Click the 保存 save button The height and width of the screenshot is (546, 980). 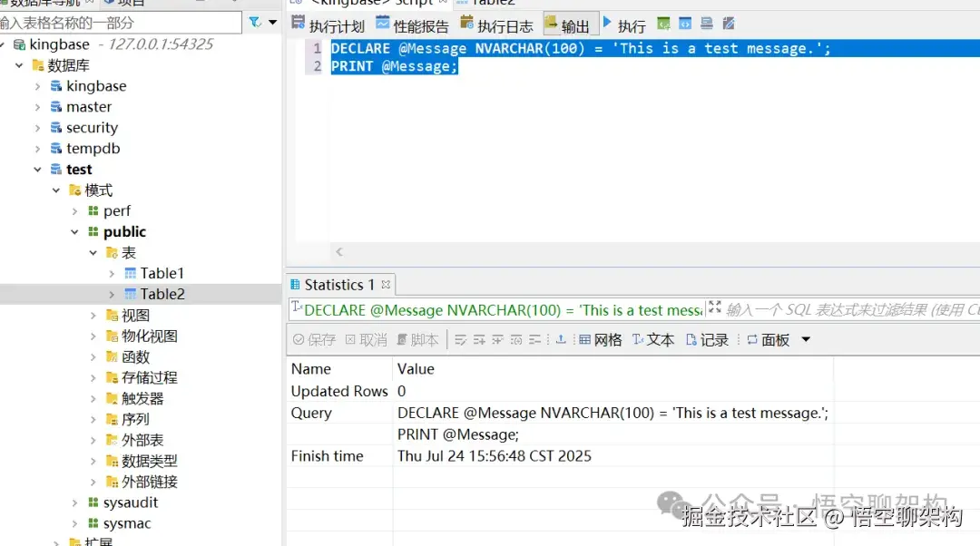(x=314, y=340)
